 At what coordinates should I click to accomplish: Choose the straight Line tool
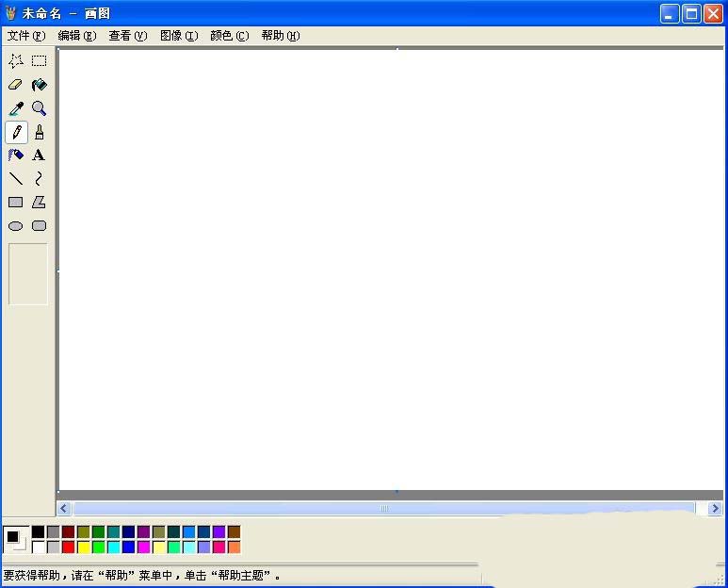[x=16, y=179]
